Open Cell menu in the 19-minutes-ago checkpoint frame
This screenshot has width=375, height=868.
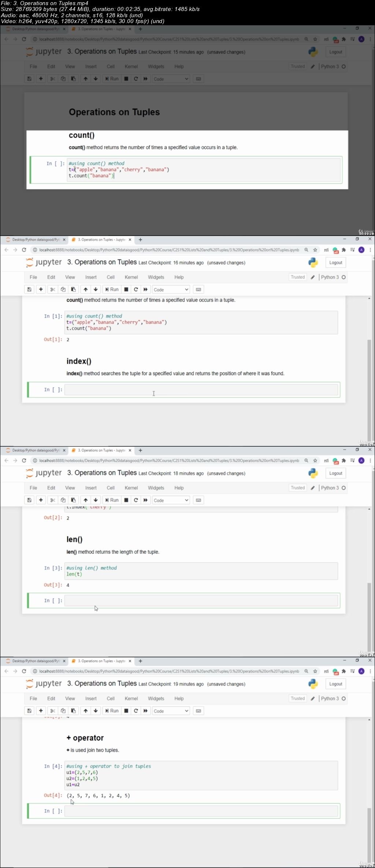pyautogui.click(x=111, y=699)
